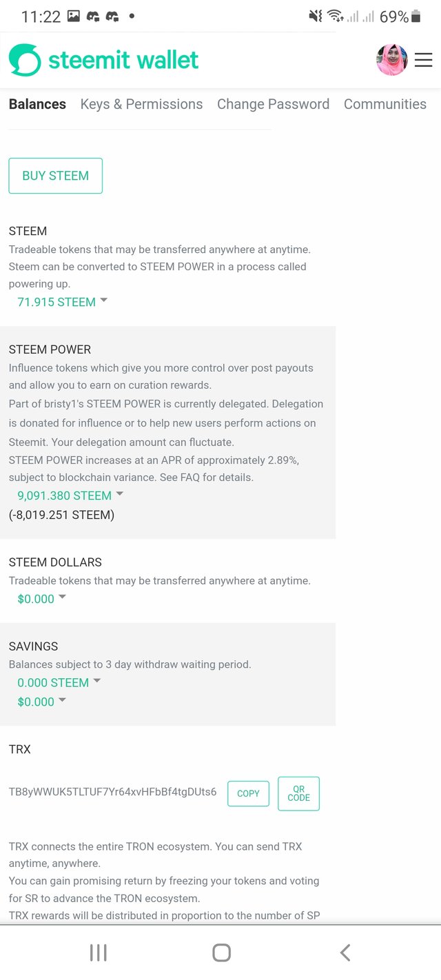Open the hamburger menu icon
The height and width of the screenshot is (980, 441).
[x=423, y=60]
